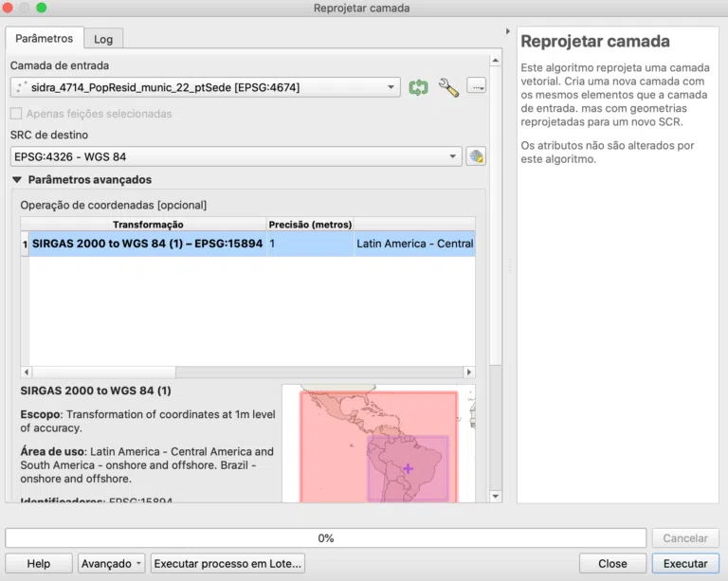Click the vertical scroll down arrow
Screen dimensions: 728x581
tap(496, 496)
